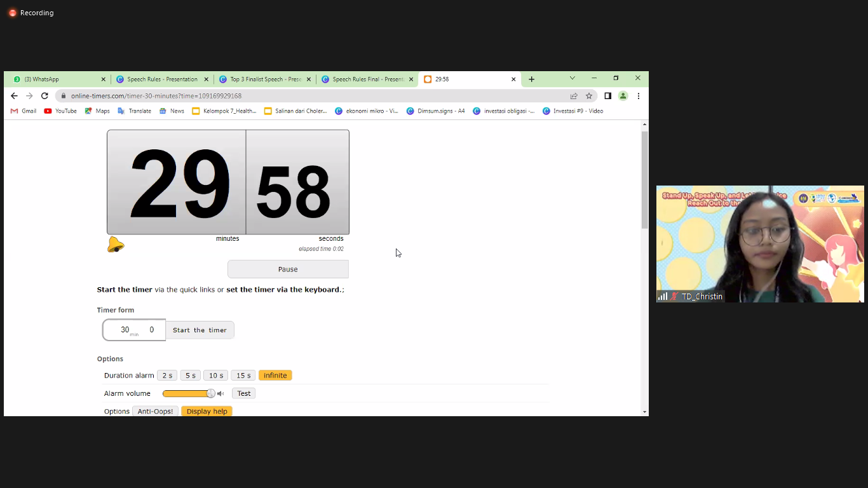Set alarm duration to 5 s
Image resolution: width=868 pixels, height=488 pixels.
[190, 376]
